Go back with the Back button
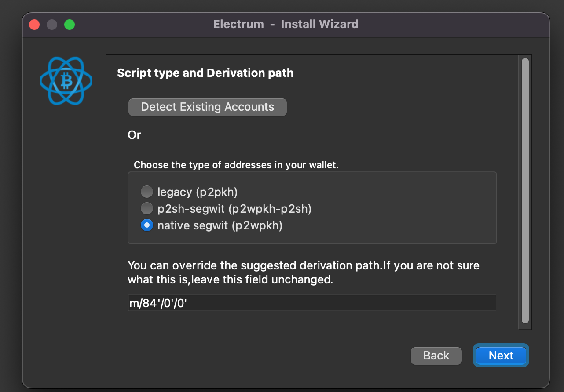The image size is (564, 392). tap(436, 356)
